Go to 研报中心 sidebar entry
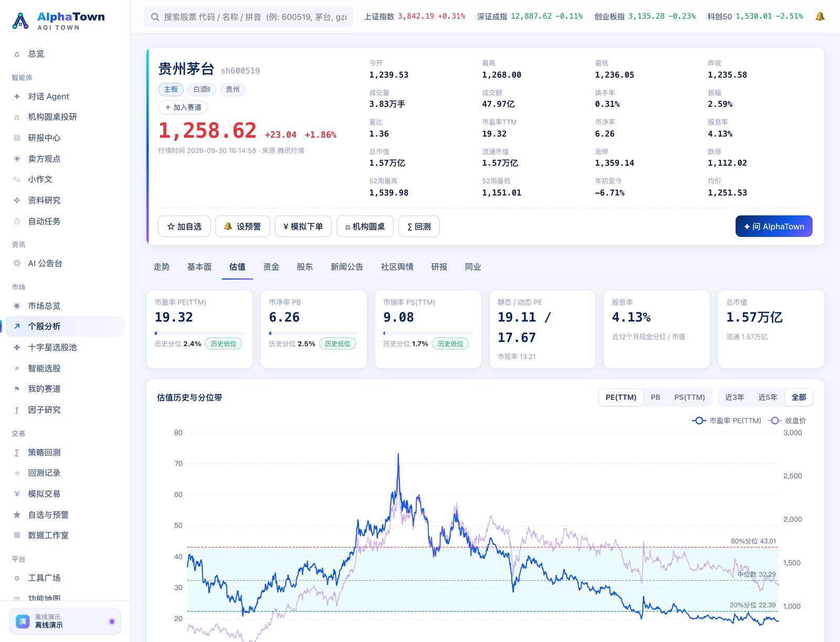 [x=65, y=138]
